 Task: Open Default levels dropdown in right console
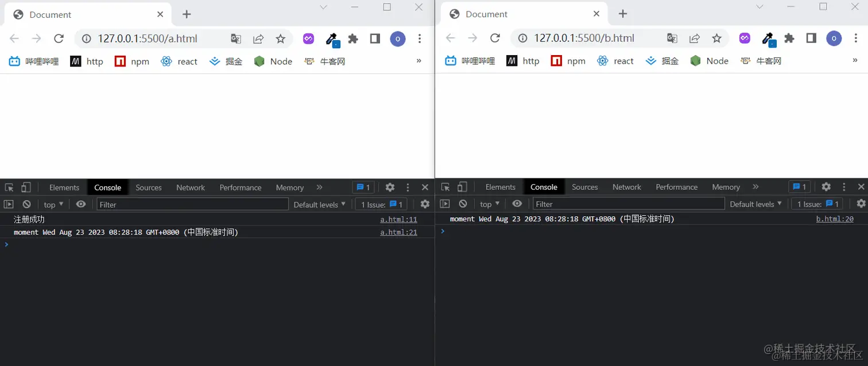click(x=756, y=204)
